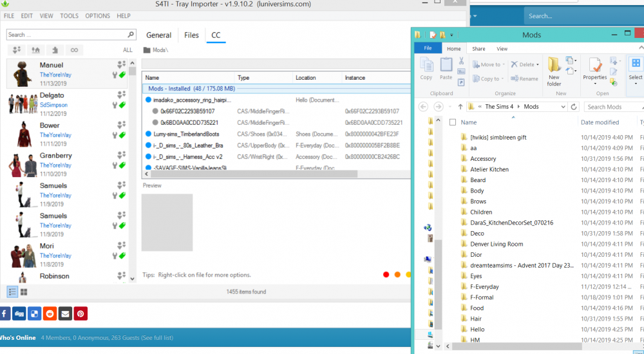This screenshot has height=354, width=644.
Task: Switch to grid view icon
Action: tap(24, 292)
